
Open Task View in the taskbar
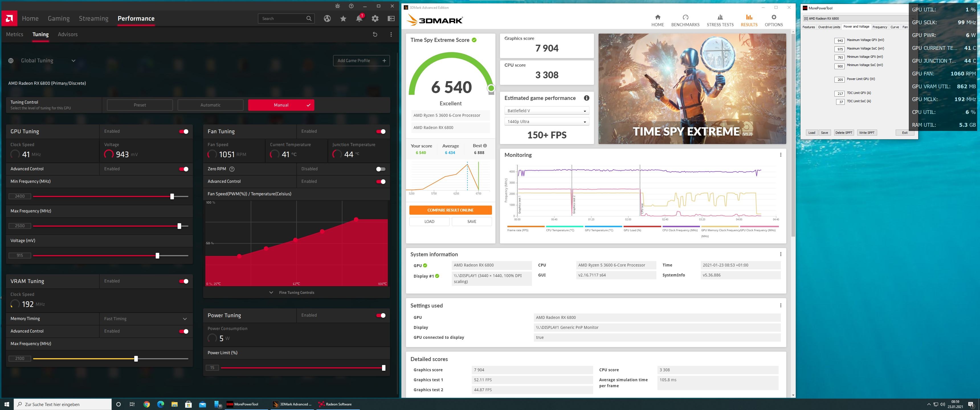[132, 404]
